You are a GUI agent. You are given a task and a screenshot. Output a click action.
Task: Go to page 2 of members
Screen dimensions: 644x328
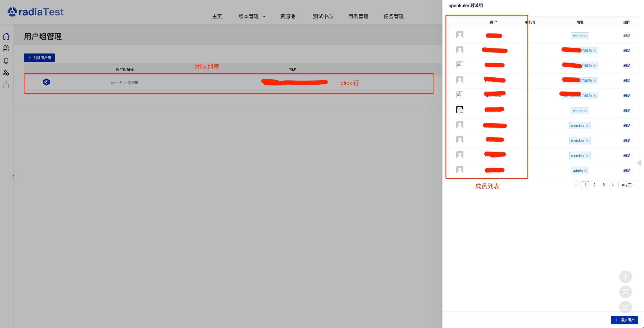click(x=595, y=185)
